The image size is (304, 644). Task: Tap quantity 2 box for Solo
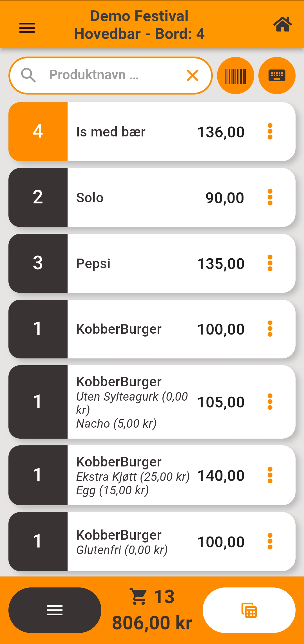pos(38,197)
